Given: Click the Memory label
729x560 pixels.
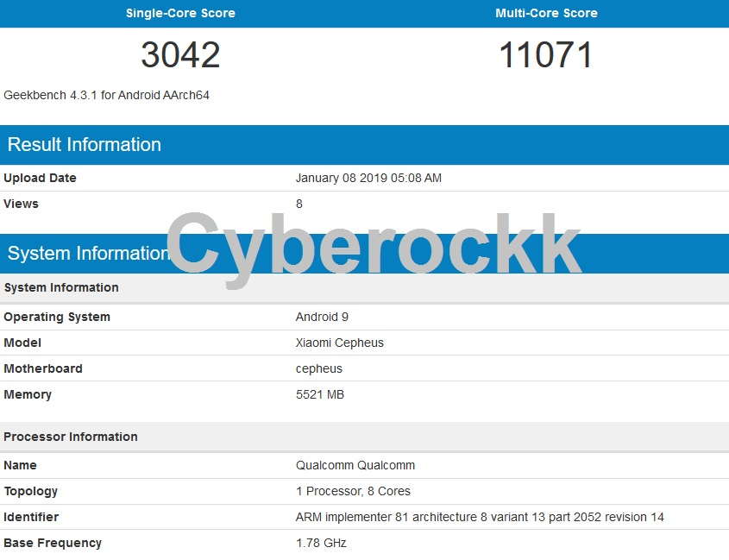Looking at the screenshot, I should click(x=28, y=394).
